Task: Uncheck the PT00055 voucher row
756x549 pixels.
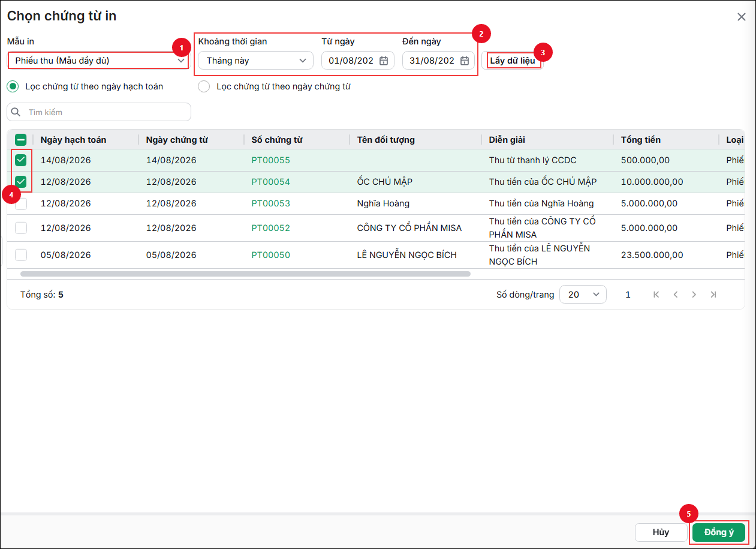Action: click(21, 160)
